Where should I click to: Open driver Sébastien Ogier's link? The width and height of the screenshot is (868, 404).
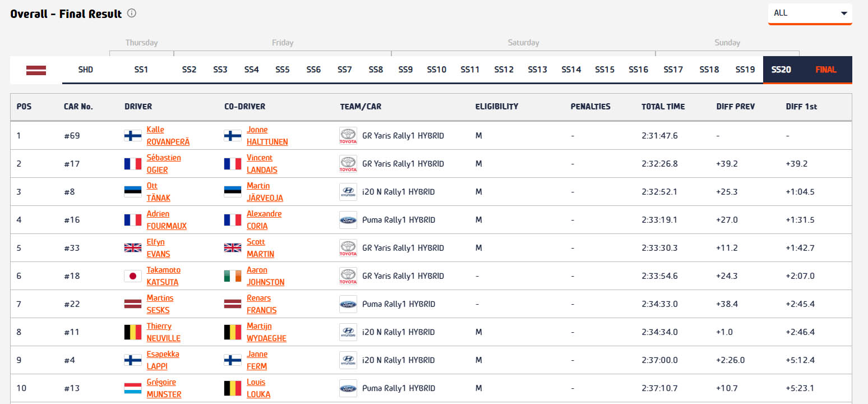tap(164, 164)
